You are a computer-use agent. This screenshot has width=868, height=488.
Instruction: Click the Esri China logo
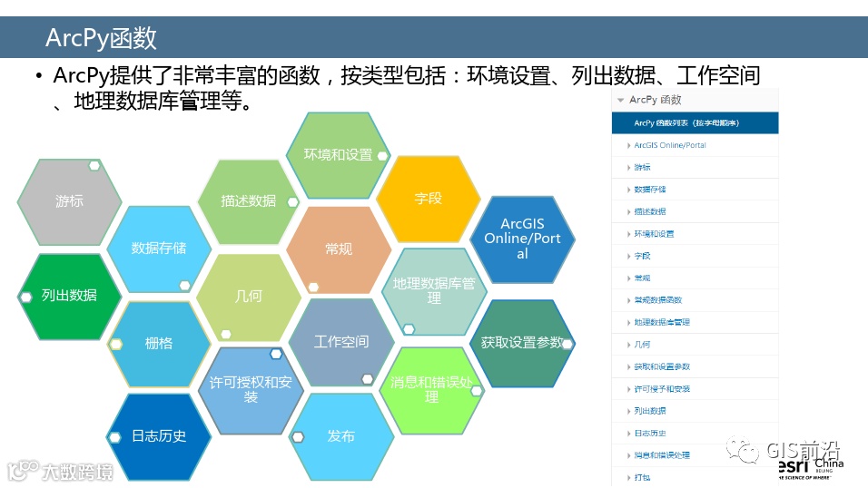tap(811, 468)
